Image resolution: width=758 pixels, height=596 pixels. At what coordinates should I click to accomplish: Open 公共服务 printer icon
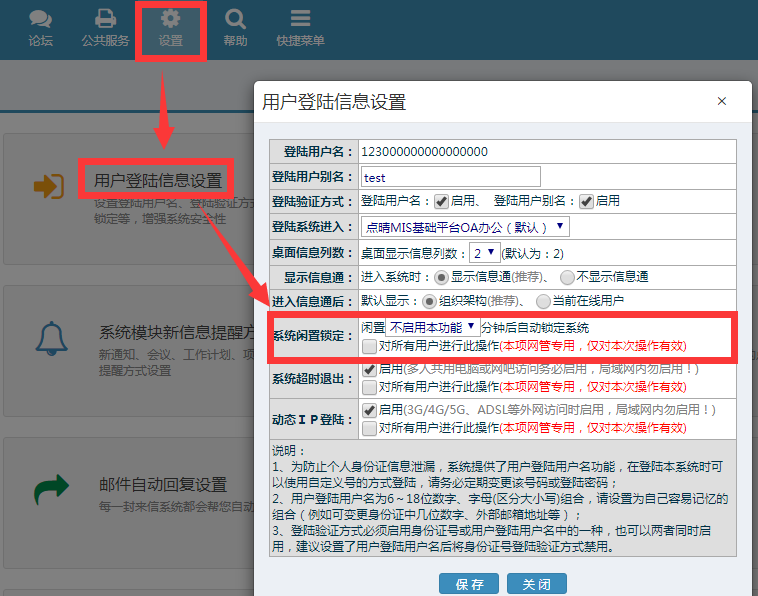105,19
